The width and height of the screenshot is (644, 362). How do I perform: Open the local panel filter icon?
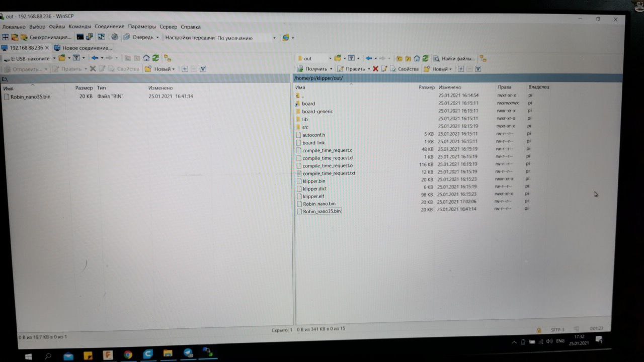click(76, 58)
